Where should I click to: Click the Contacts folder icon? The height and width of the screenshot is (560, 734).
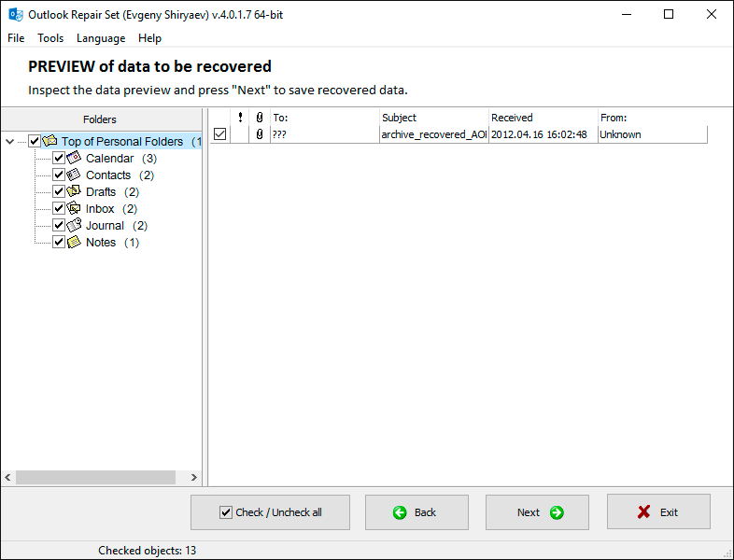point(74,175)
